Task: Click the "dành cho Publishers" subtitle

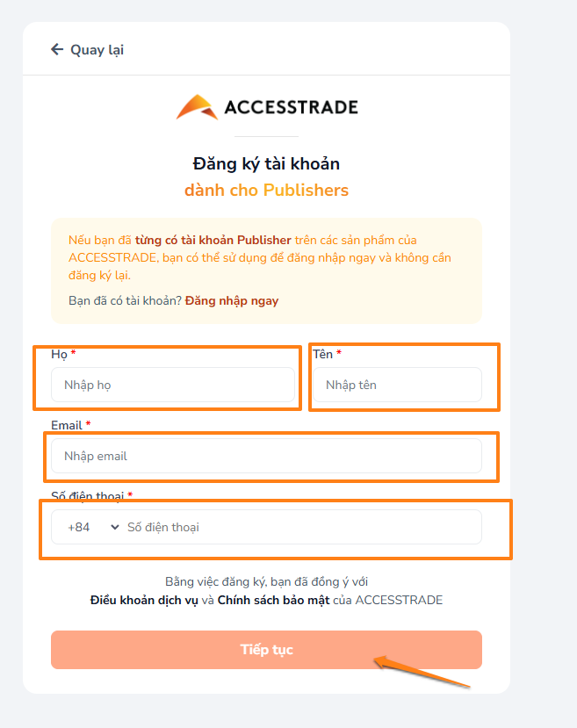Action: (266, 191)
